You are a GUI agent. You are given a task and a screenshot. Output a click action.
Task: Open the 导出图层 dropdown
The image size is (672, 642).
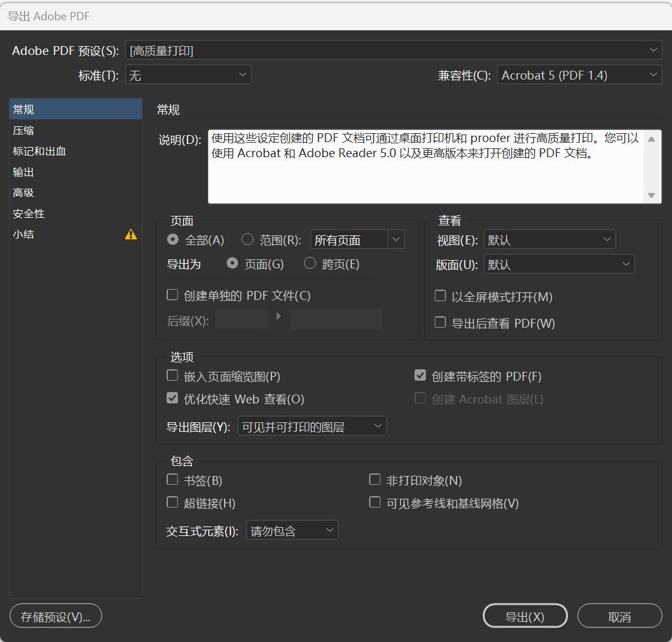click(312, 427)
